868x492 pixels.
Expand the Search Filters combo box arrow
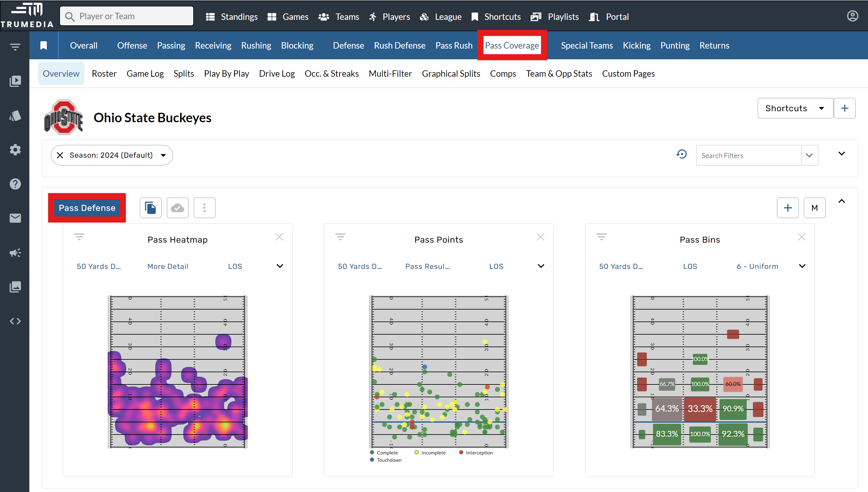pos(809,156)
